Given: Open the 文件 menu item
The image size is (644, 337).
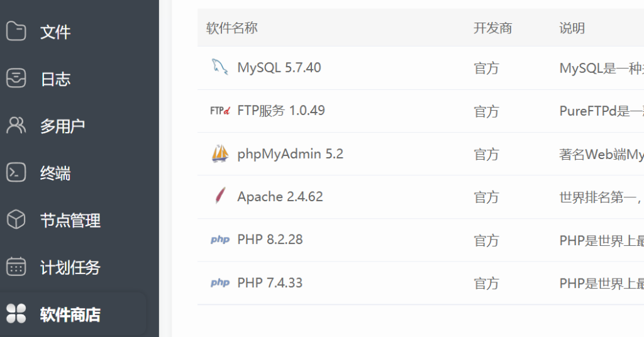Looking at the screenshot, I should (55, 31).
